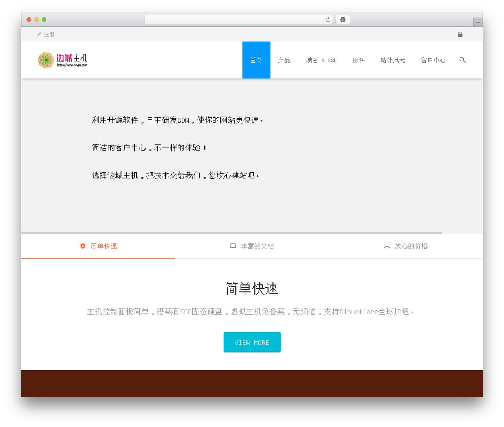Click the search magnifier icon in navigation

click(462, 60)
